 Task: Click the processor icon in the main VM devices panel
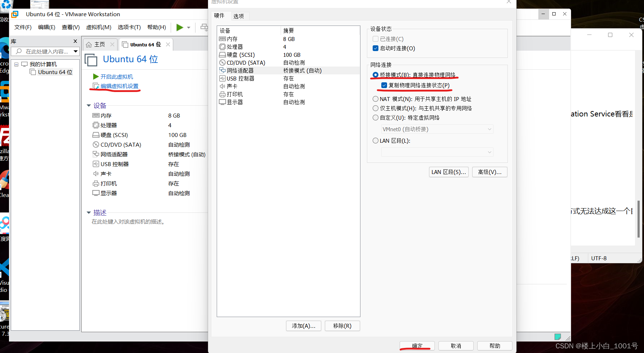click(x=96, y=125)
